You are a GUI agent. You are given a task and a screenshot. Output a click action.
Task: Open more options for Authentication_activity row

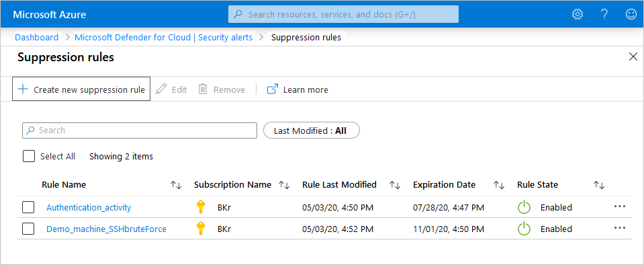619,206
